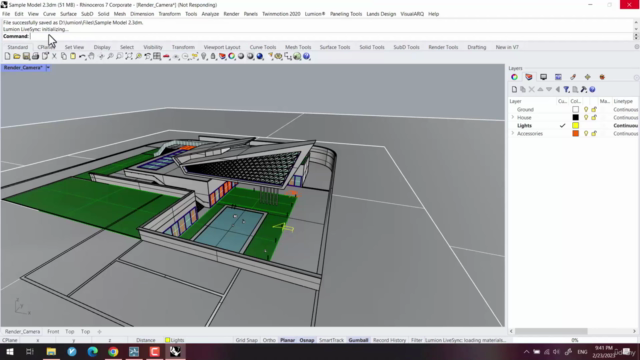Open the Lumion menu

[315, 14]
